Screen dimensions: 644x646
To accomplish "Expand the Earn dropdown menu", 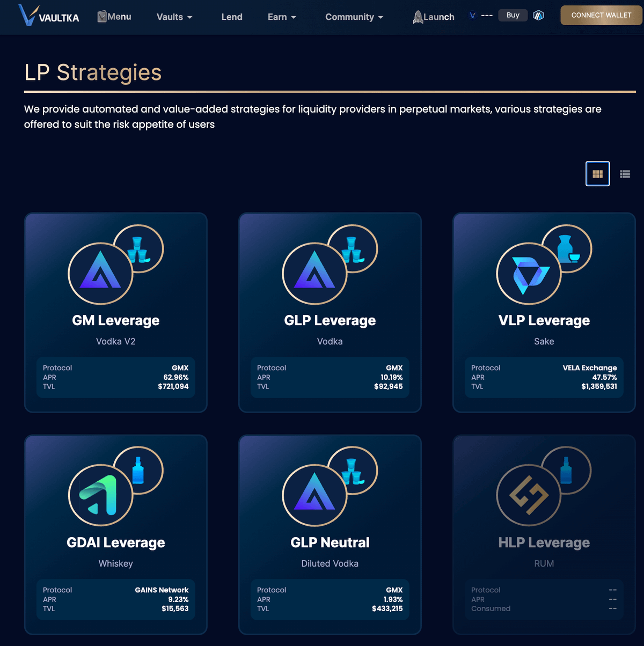I will pyautogui.click(x=282, y=17).
